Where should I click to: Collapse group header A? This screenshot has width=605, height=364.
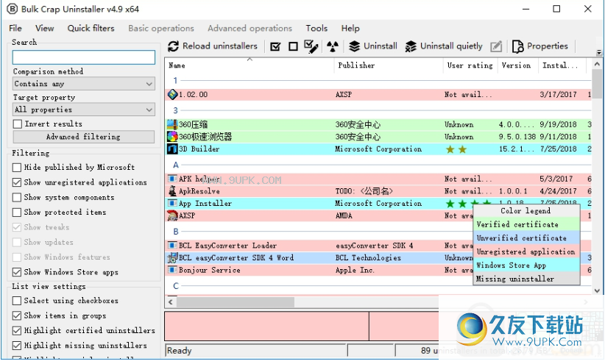[176, 165]
